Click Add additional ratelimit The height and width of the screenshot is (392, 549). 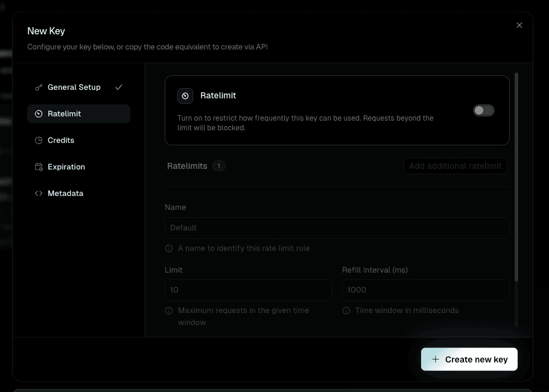pos(455,166)
